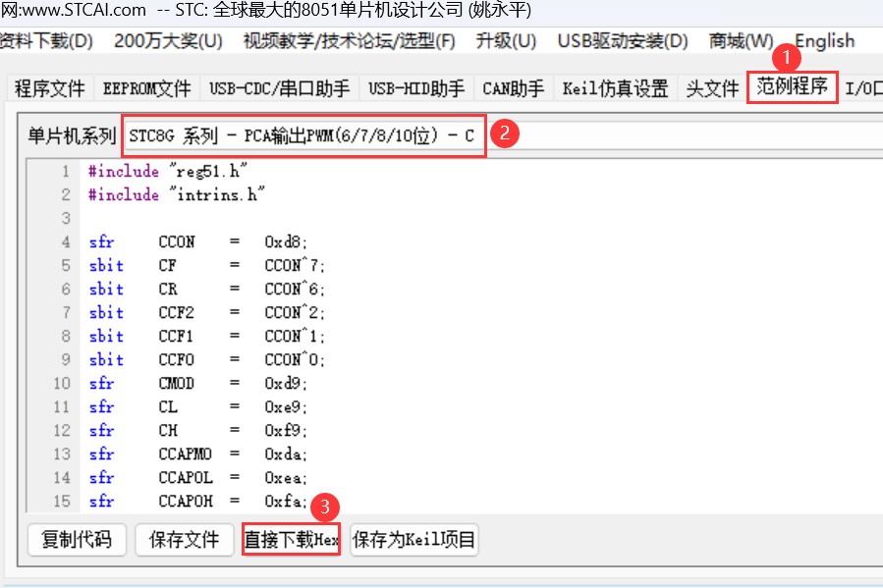The width and height of the screenshot is (883, 588).
Task: Open the 200万大奖(U) menu
Action: coord(168,41)
